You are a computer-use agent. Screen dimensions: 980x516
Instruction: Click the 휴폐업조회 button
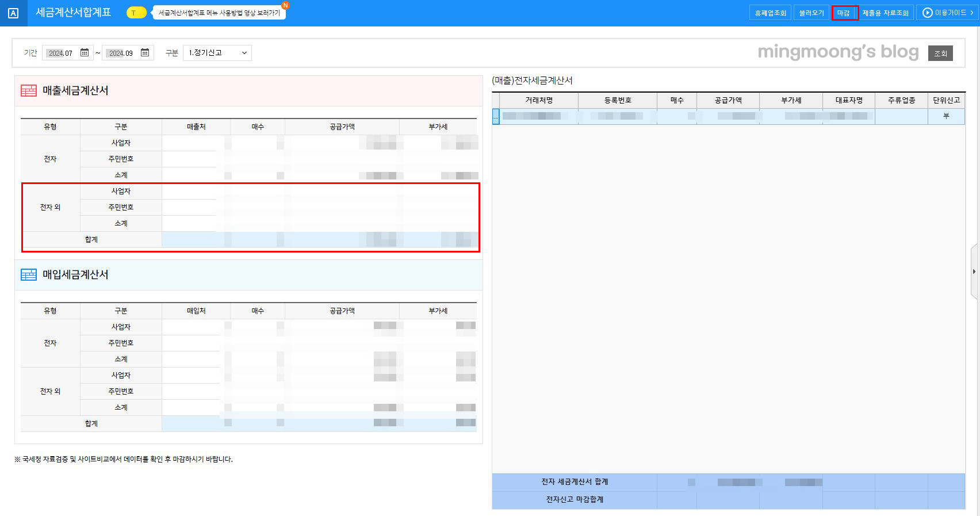click(x=770, y=13)
